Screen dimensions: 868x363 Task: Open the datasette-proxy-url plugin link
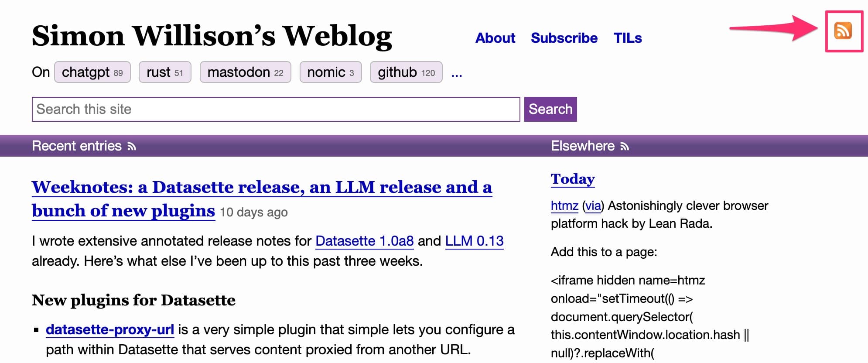(x=110, y=330)
